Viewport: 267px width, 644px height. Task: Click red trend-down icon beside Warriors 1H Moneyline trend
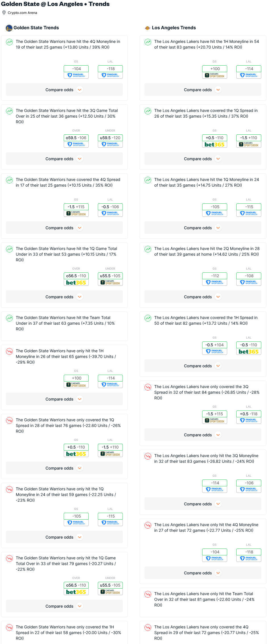[9, 351]
